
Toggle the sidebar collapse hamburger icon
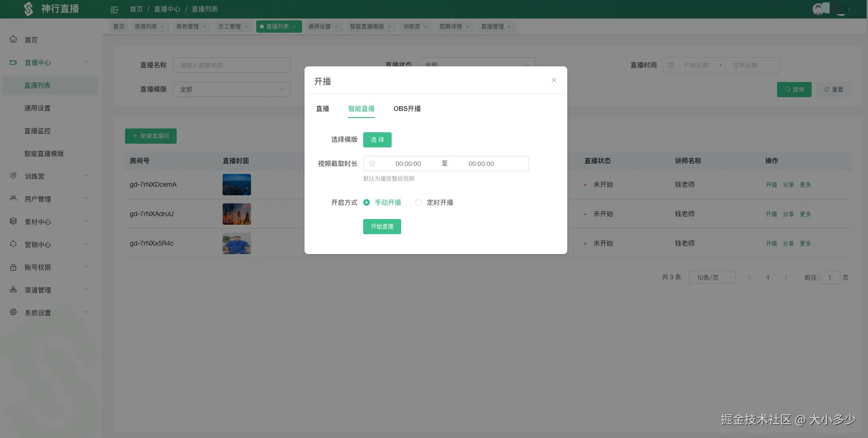[114, 9]
